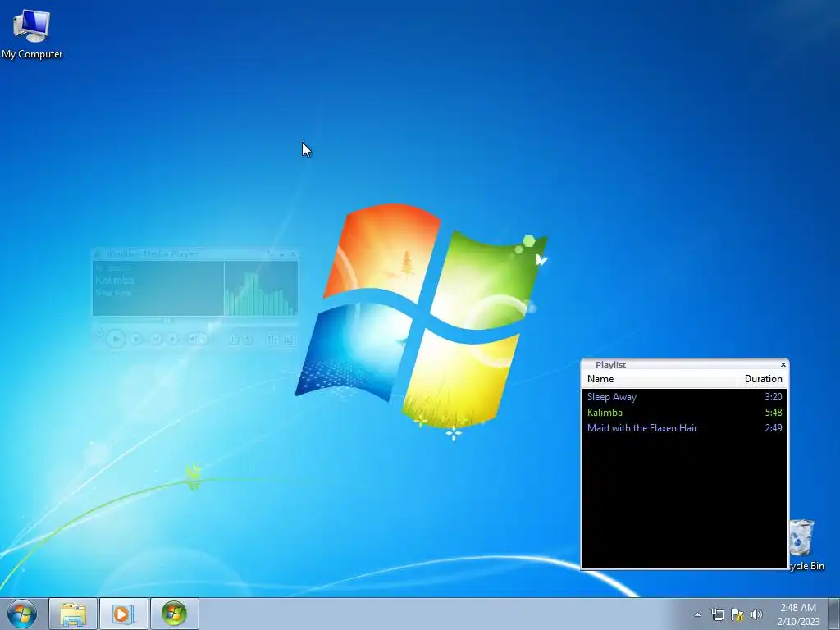This screenshot has width=840, height=630.
Task: Sort playlist by the Name column header
Action: [659, 379]
